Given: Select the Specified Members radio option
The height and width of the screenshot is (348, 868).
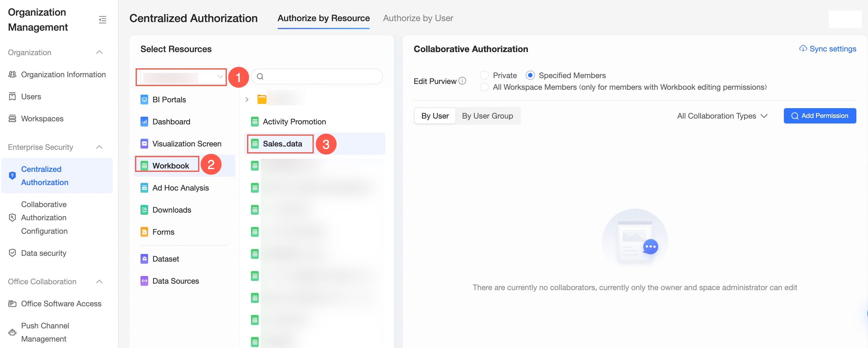Looking at the screenshot, I should click(530, 75).
